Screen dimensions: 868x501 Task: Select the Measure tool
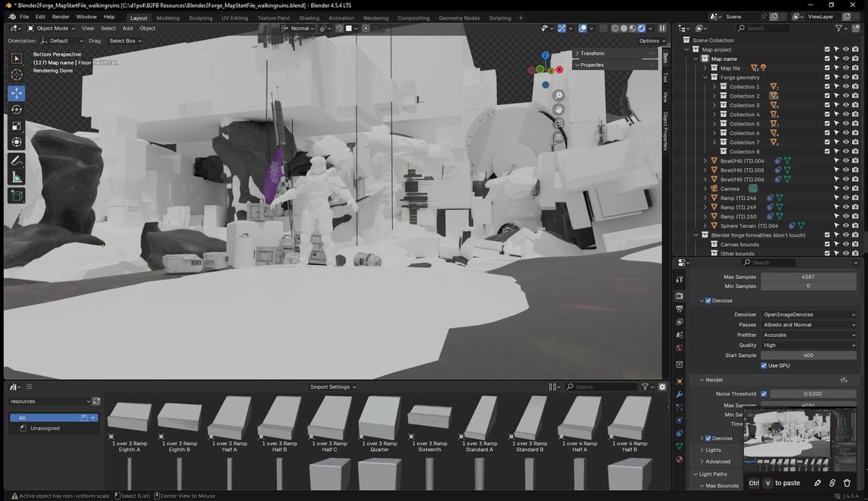tap(17, 177)
